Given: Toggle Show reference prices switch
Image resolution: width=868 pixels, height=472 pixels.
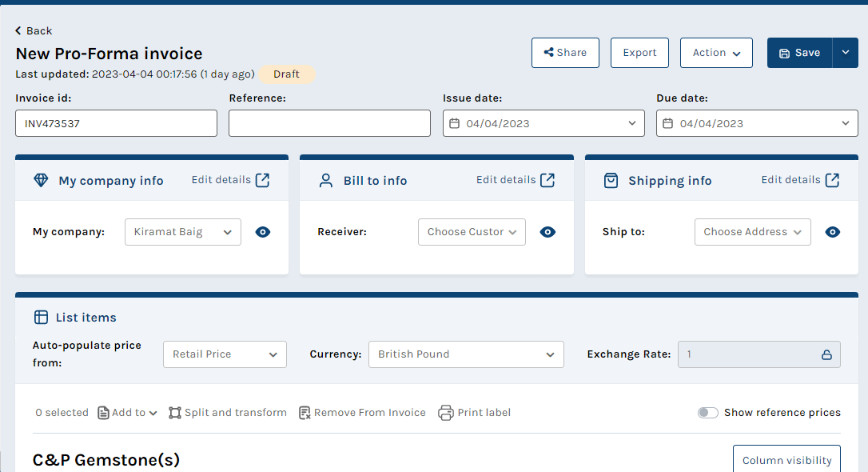Looking at the screenshot, I should coord(707,413).
